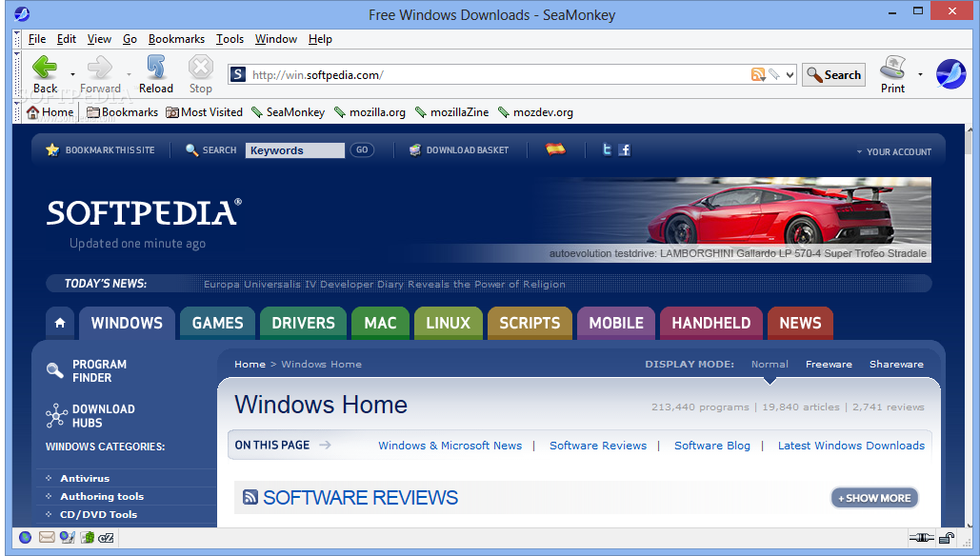980x556 pixels.
Task: Open Composer from the status bar
Action: pos(68,537)
